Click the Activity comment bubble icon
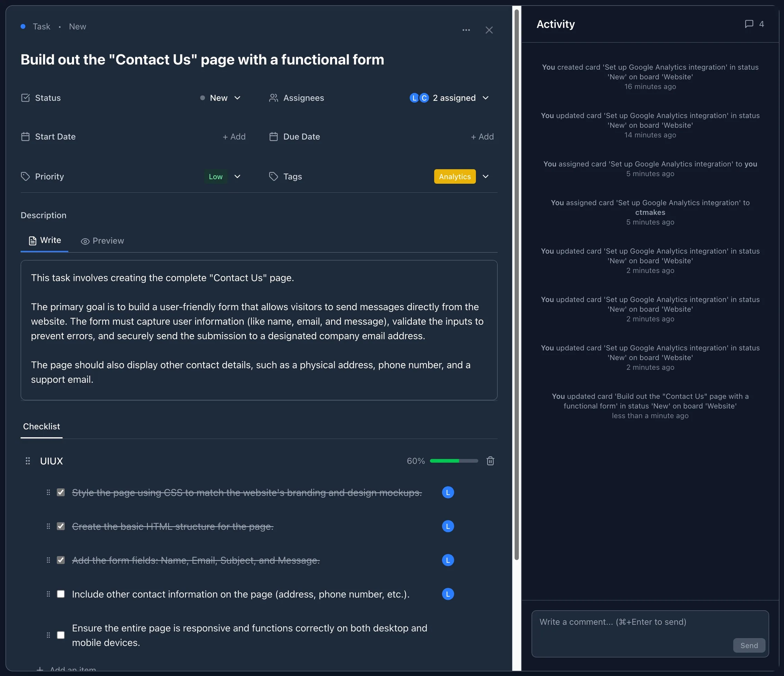784x676 pixels. point(749,24)
